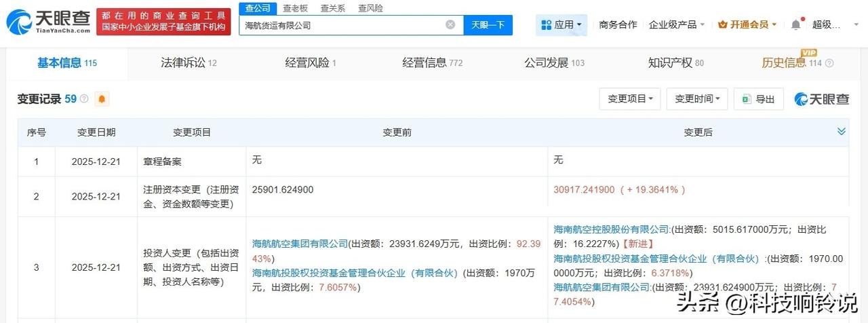Open 海南航空控股股份有限公司 link in 变更后
This screenshot has height=323, width=868.
click(612, 229)
